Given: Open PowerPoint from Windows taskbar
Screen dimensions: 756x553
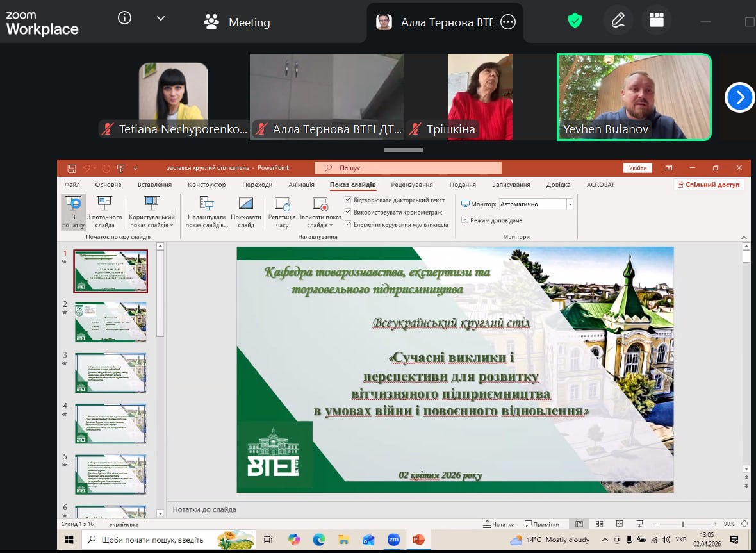Looking at the screenshot, I should [418, 540].
